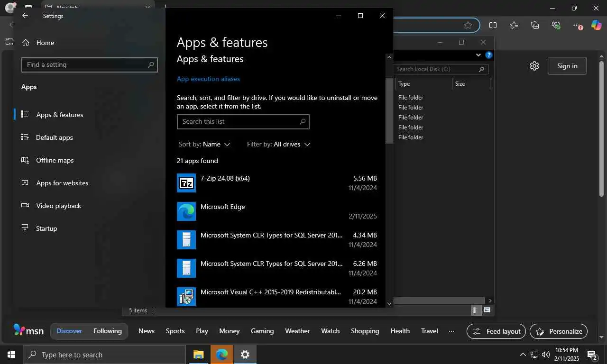Expand more msn categories ellipsis
The image size is (607, 364).
point(451,331)
